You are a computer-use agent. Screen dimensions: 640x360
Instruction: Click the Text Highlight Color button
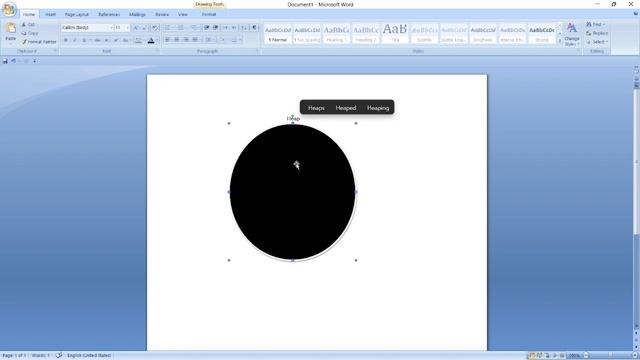pyautogui.click(x=138, y=40)
